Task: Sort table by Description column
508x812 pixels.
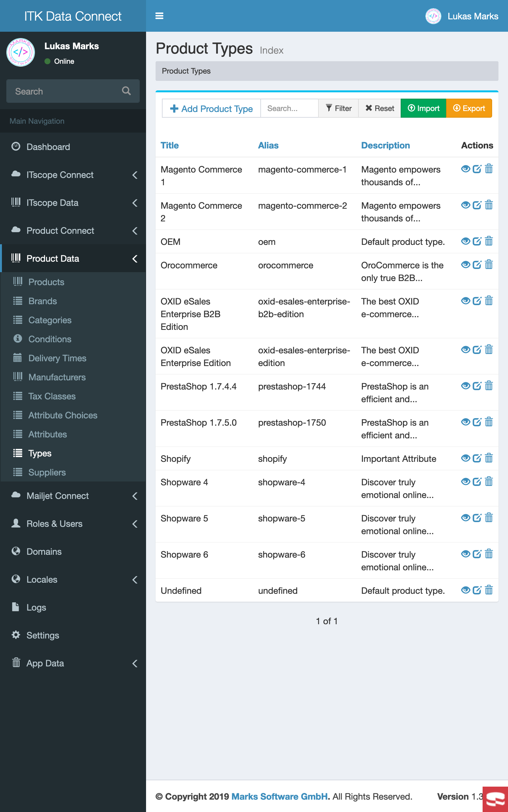Action: pyautogui.click(x=385, y=145)
